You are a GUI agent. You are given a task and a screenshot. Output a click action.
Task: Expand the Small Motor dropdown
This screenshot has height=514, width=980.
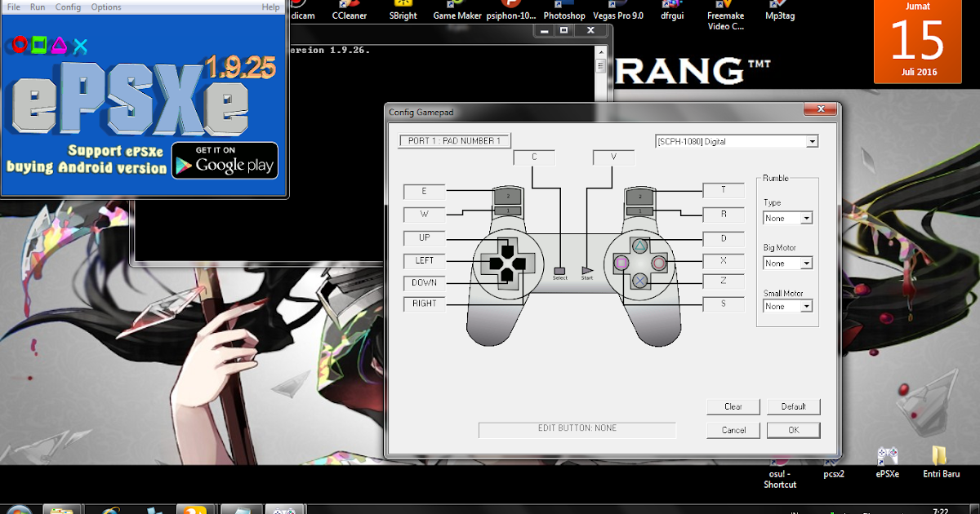pos(787,305)
